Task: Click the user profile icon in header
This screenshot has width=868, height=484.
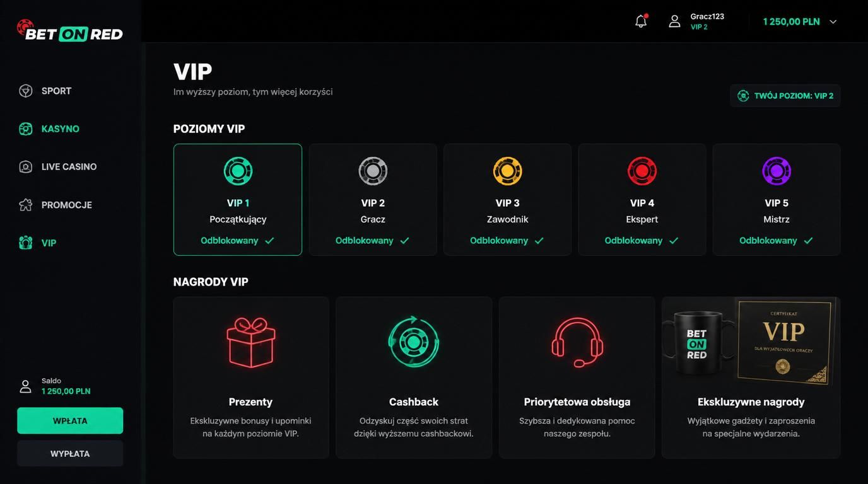Action: click(x=674, y=21)
